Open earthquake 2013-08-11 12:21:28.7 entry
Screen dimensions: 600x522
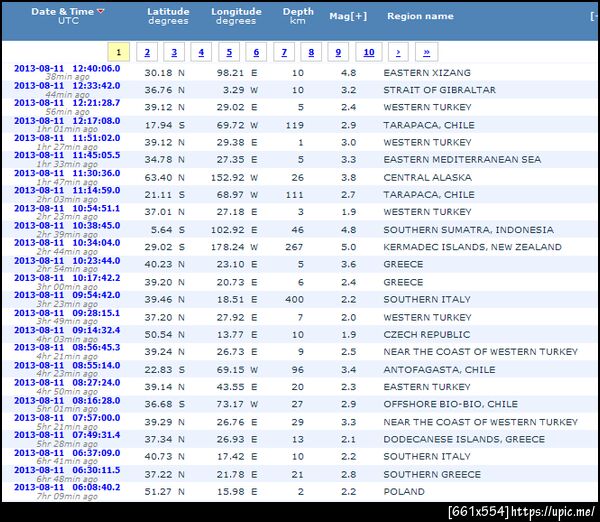coord(67,103)
